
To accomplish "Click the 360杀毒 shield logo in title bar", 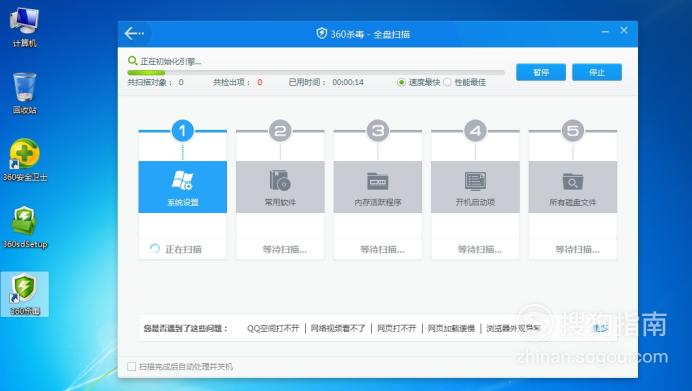I will click(x=321, y=34).
